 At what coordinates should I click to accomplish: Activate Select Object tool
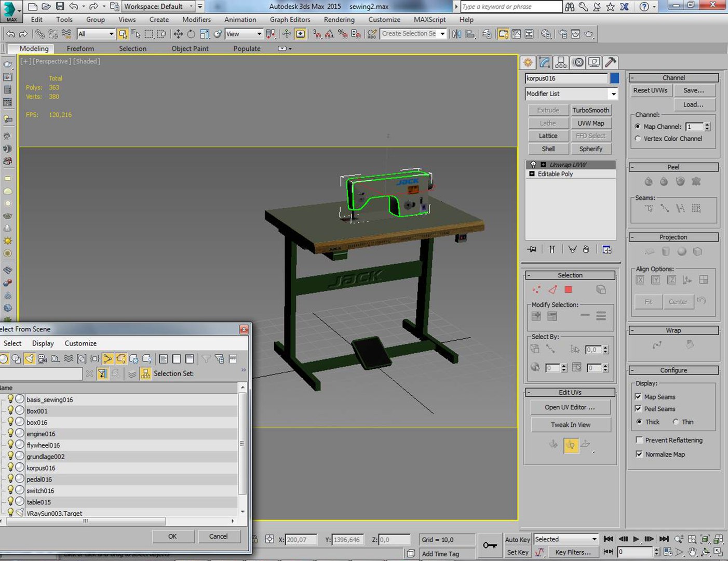coord(123,34)
